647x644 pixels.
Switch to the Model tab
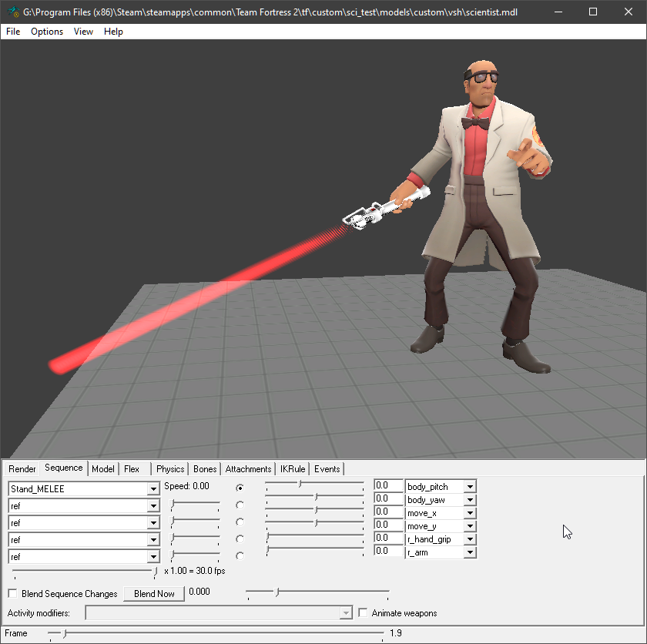[103, 469]
